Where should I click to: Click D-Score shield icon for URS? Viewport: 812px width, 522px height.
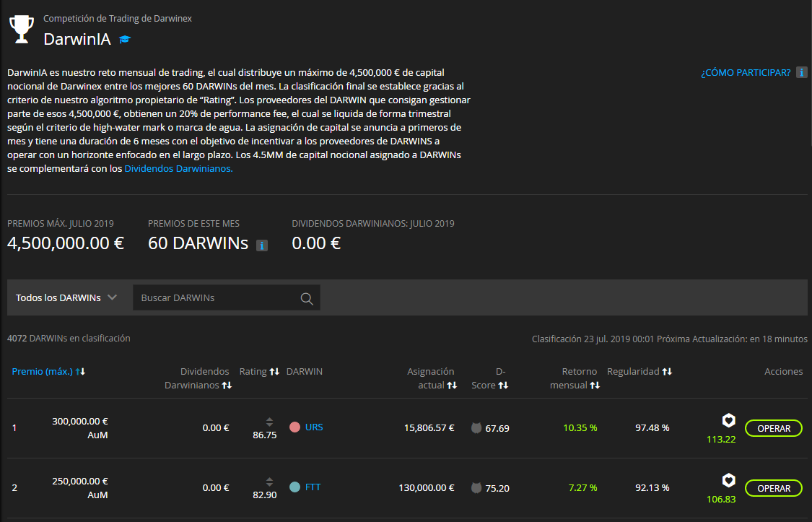(x=476, y=428)
